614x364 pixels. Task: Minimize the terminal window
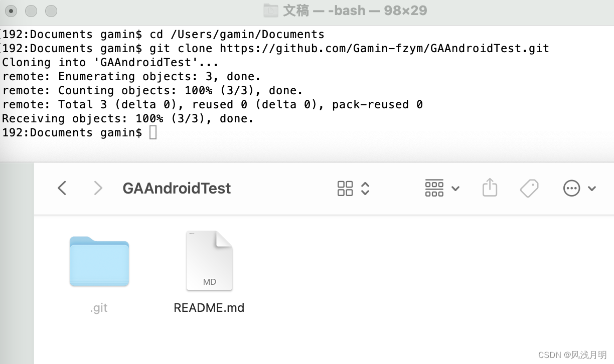click(31, 11)
